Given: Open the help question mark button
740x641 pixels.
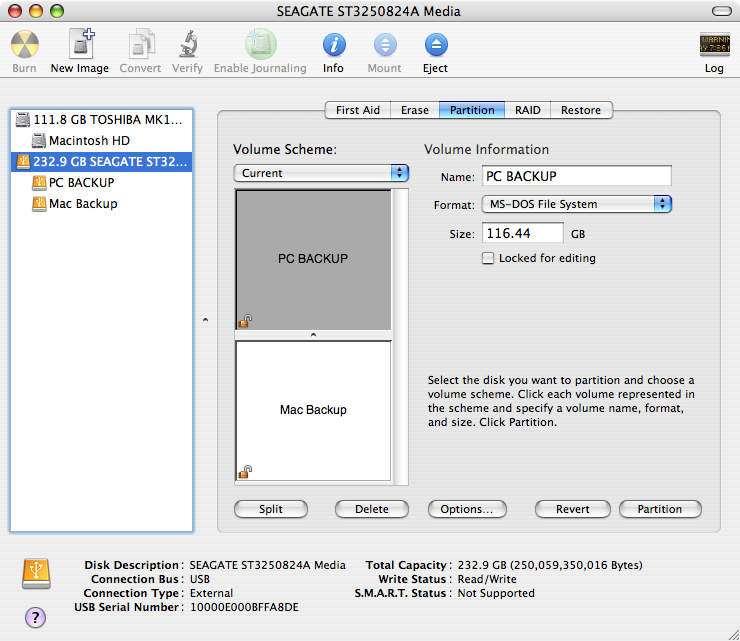Looking at the screenshot, I should point(35,617).
